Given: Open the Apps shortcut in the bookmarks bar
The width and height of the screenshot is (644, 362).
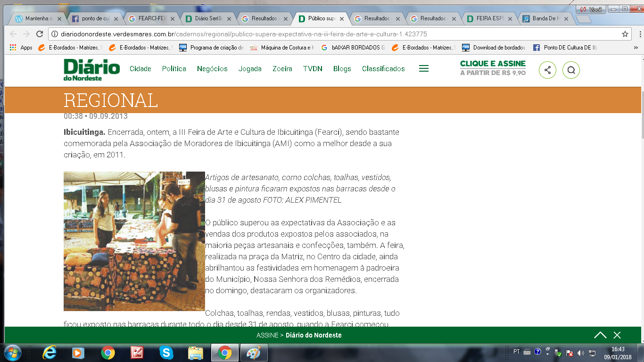Looking at the screenshot, I should coord(22,48).
